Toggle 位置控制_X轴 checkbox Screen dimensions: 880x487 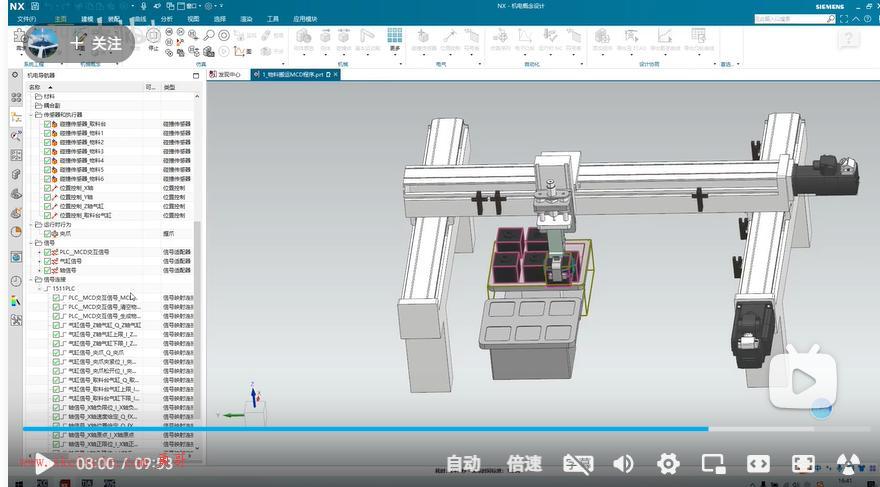coord(48,188)
